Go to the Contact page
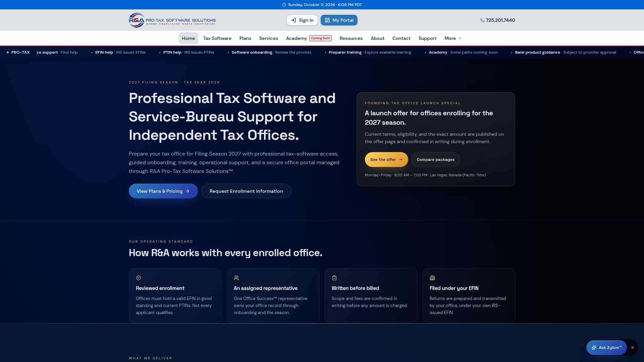The image size is (644, 362). [401, 38]
